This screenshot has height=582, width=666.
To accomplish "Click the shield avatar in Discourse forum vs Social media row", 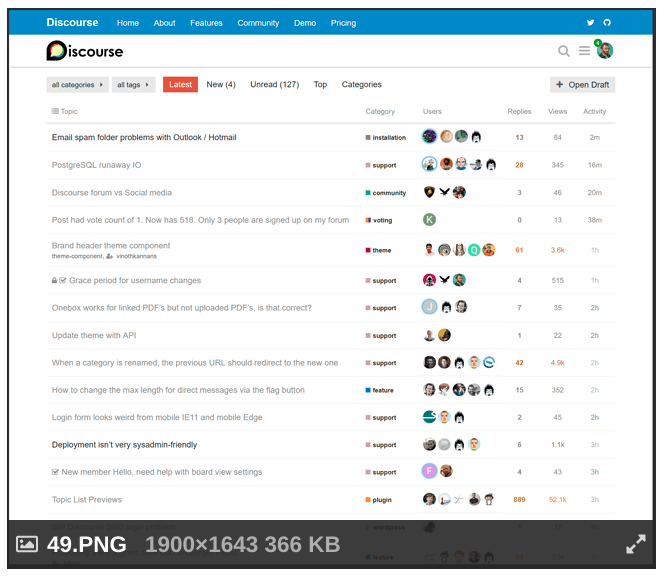I will pyautogui.click(x=429, y=192).
